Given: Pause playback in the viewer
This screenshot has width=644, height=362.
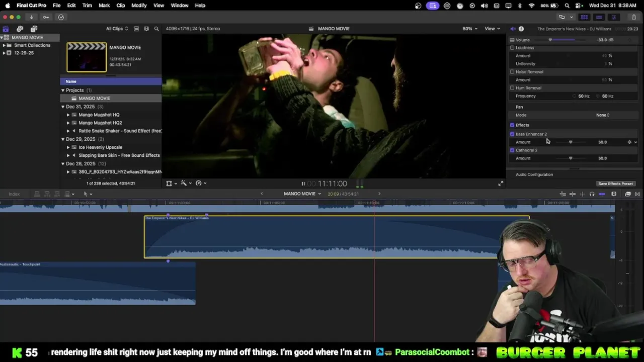Looking at the screenshot, I should pos(303,184).
